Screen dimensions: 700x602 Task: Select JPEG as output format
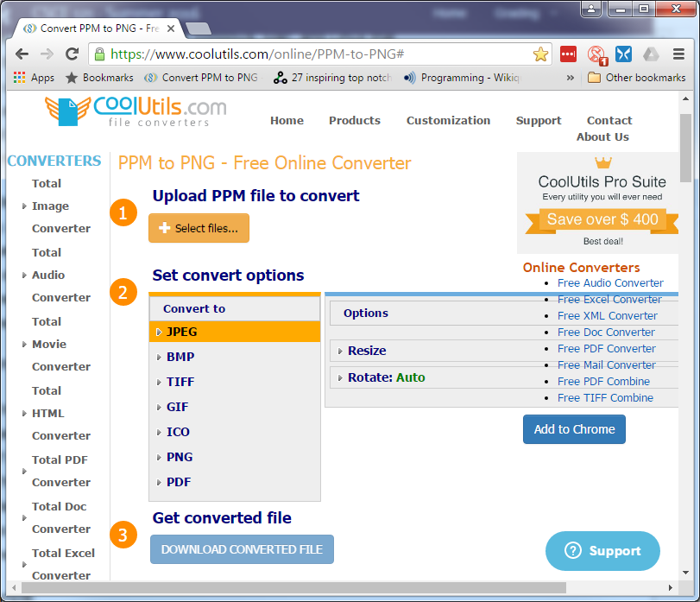[x=235, y=332]
